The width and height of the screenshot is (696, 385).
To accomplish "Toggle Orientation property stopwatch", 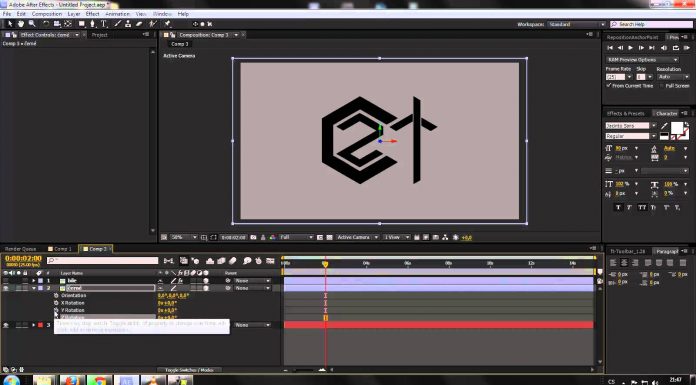I will coord(56,295).
